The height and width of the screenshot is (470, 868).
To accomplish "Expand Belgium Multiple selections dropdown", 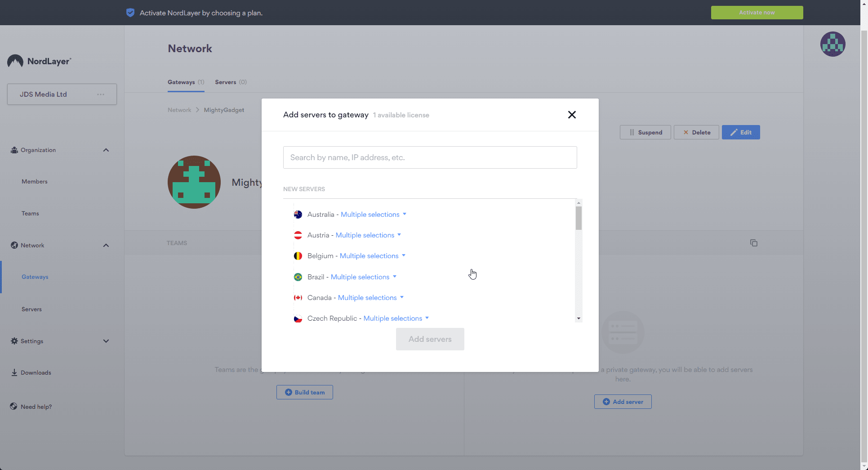I will click(x=372, y=256).
